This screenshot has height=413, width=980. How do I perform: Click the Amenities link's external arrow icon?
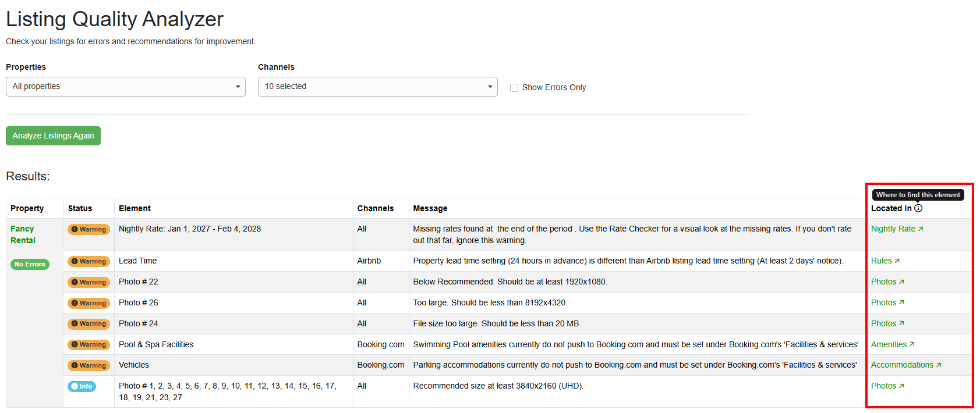pos(912,344)
